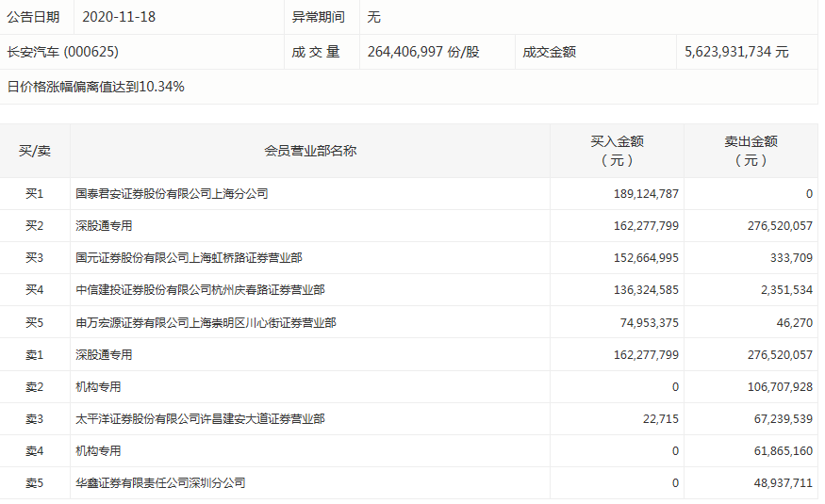Click the 会员营业部名称 column header
The height and width of the screenshot is (504, 825).
310,151
